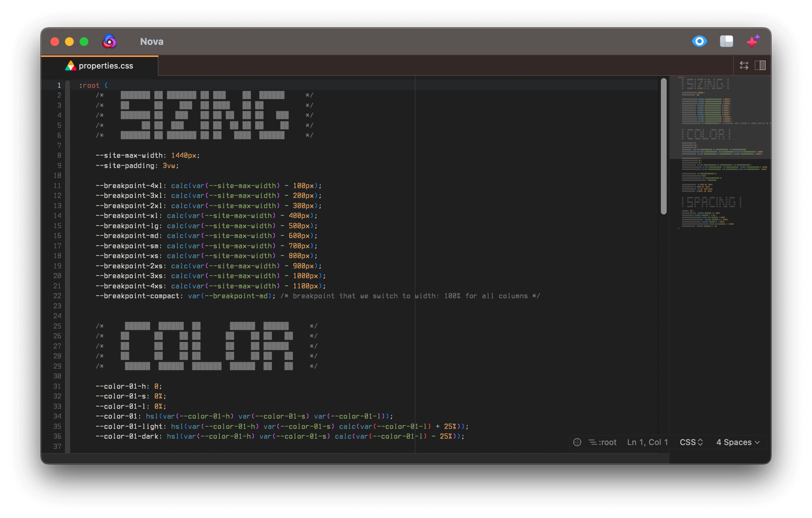Viewport: 812px width, 518px height.
Task: Click the pink sparkles icon
Action: (x=753, y=42)
